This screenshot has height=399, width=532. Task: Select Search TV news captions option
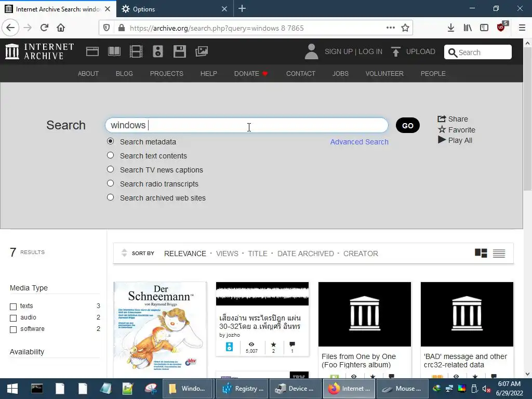110,169
